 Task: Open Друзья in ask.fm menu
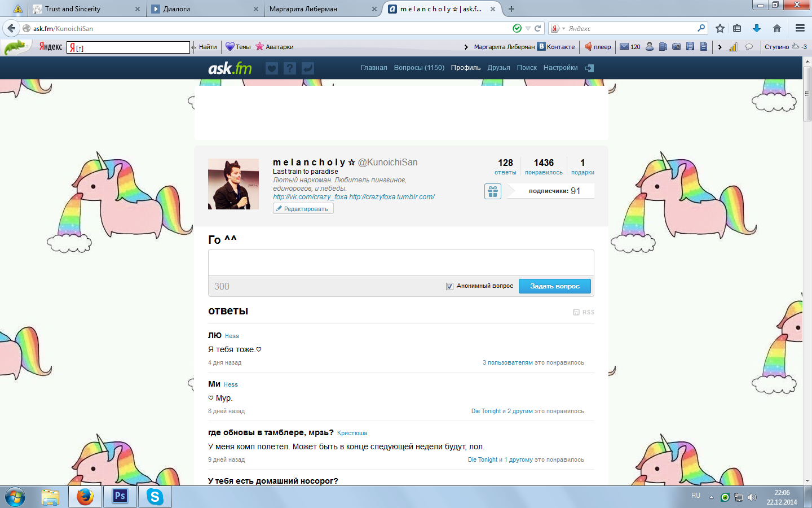498,68
